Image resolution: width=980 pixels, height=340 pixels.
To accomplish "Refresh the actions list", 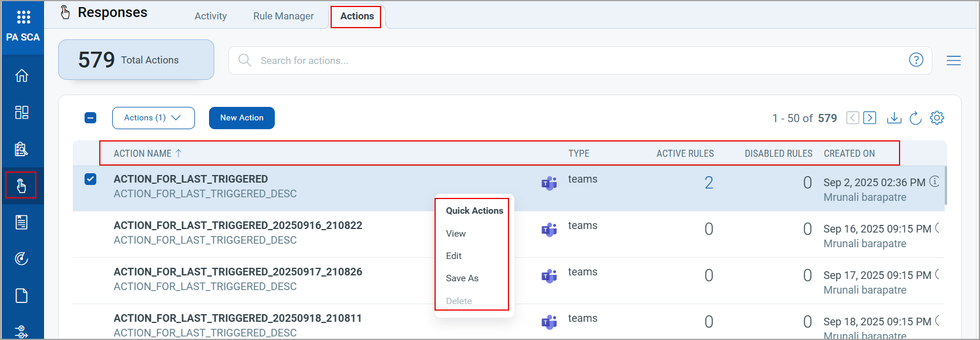I will (915, 118).
